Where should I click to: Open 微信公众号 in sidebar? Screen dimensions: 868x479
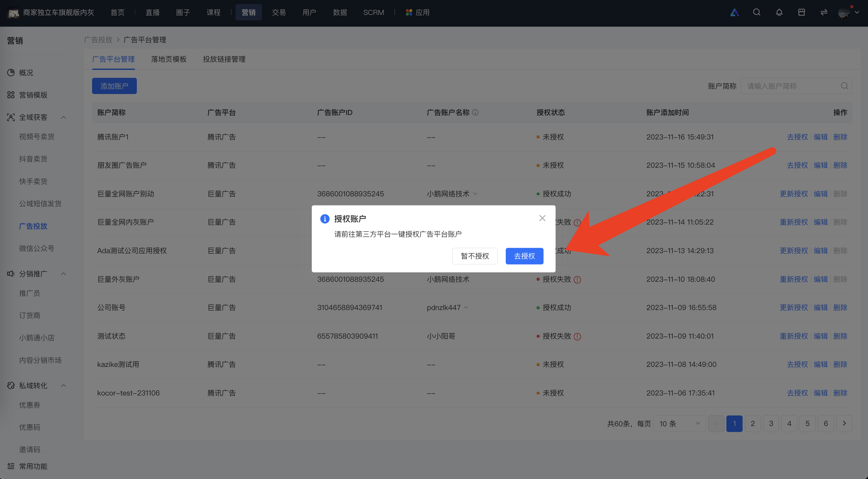[x=37, y=248]
